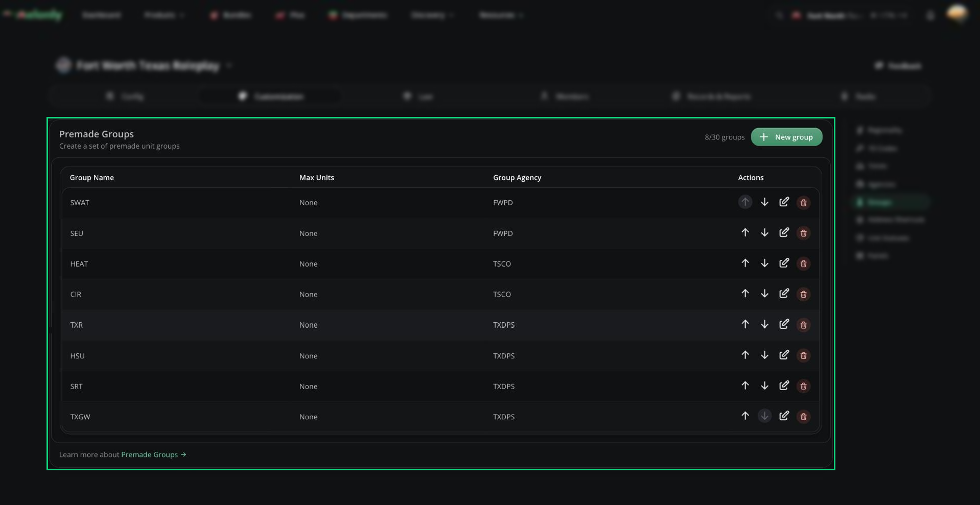Move the TXGW group up

[745, 416]
